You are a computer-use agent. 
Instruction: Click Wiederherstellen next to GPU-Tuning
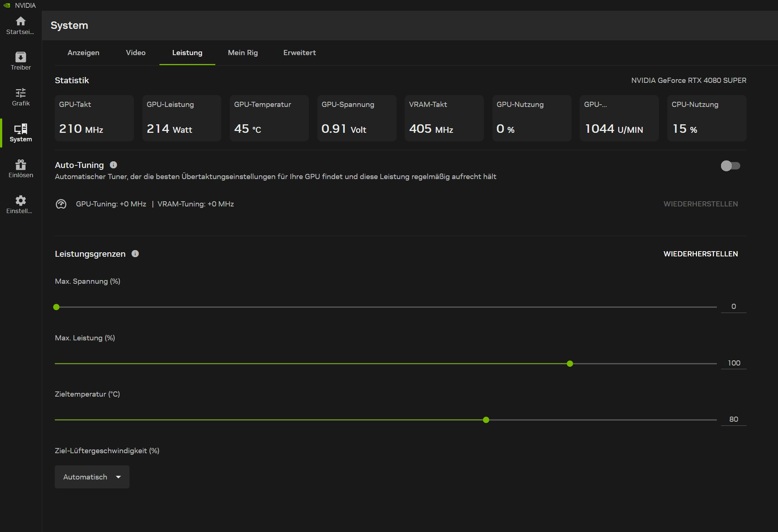[x=700, y=204]
